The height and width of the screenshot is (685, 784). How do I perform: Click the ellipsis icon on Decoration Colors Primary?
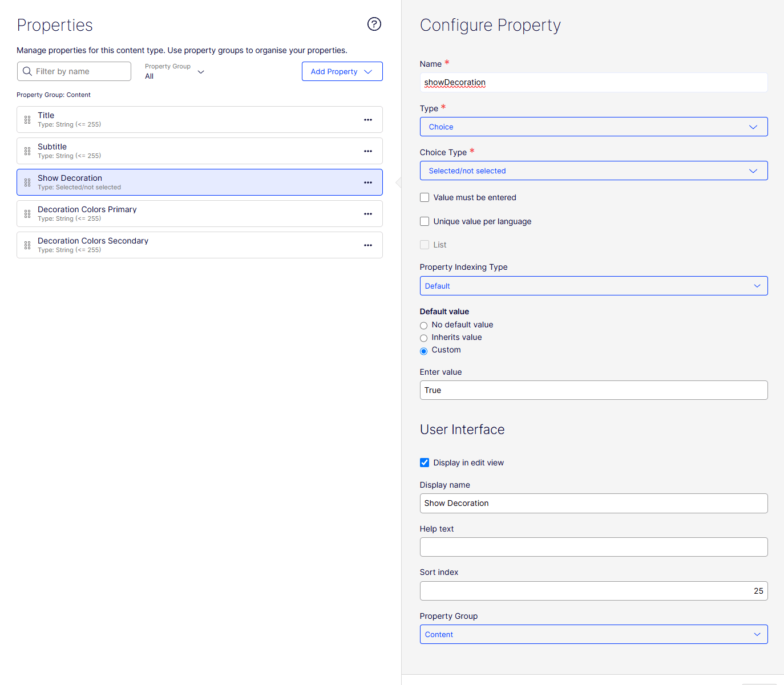(x=368, y=213)
